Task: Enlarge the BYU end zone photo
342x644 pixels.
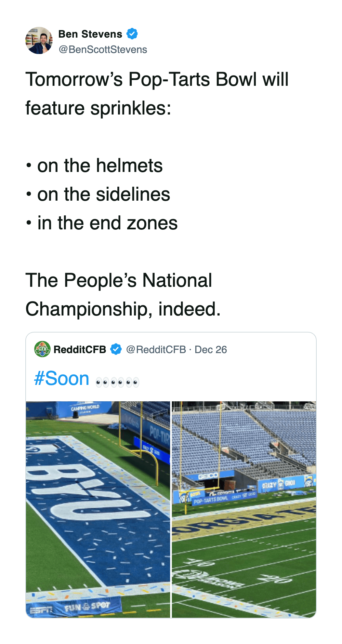Action: click(x=98, y=509)
